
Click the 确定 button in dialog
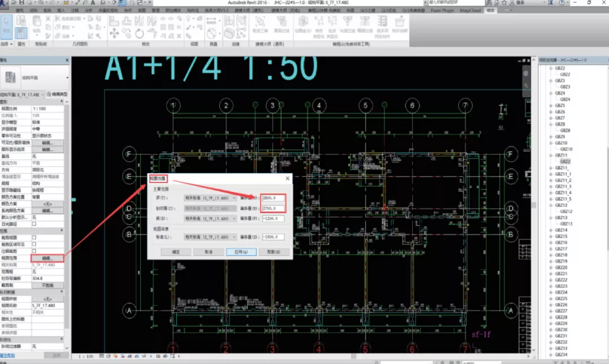coord(176,252)
